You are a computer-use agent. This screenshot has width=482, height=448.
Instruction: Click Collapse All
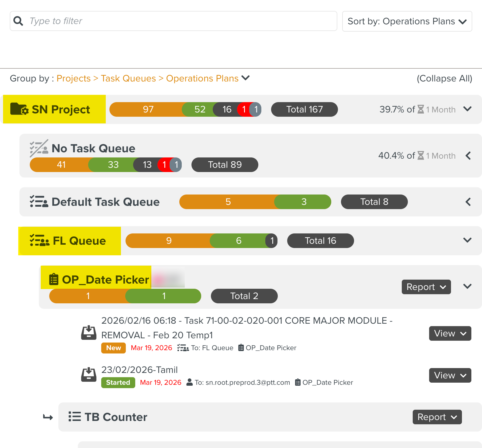444,78
